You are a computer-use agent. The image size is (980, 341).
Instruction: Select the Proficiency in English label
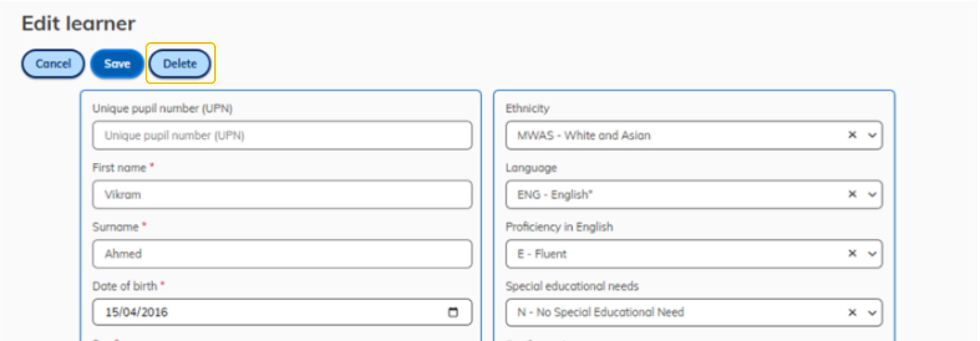pos(559,226)
